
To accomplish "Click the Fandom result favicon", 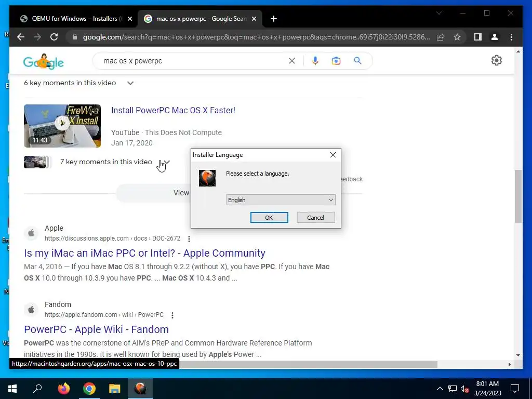I will 31,310.
